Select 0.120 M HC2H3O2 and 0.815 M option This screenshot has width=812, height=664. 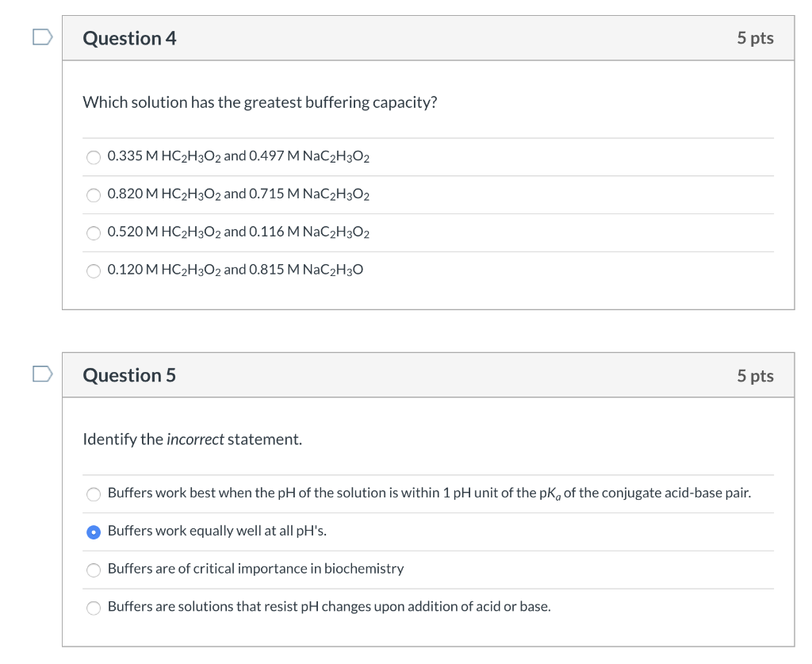(x=94, y=271)
